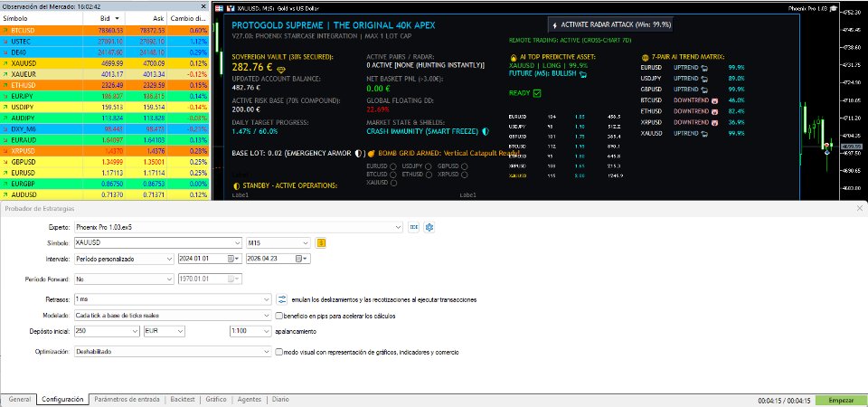Image resolution: width=868 pixels, height=407 pixels.
Task: Select the XRPUSD radio circle in bomb grid
Action: coord(465,175)
